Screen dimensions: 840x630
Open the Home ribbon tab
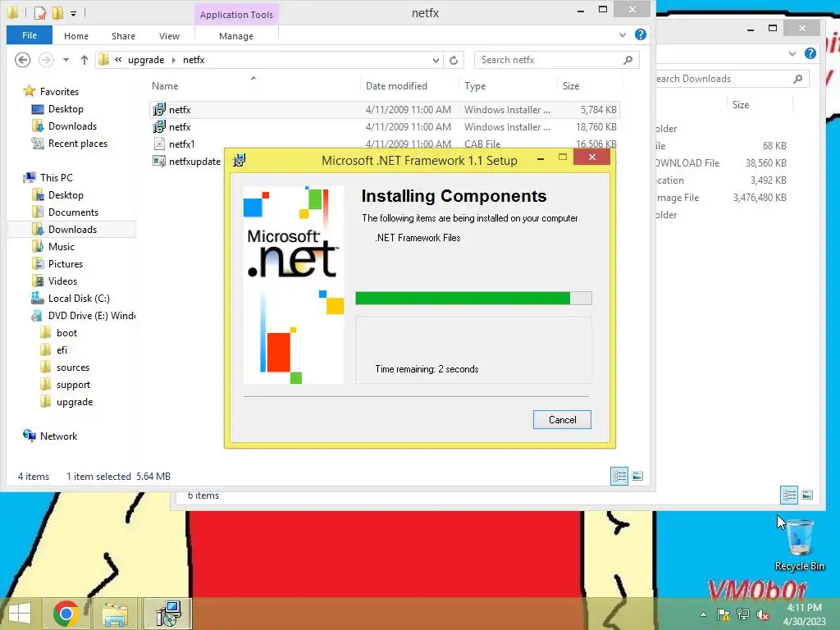coord(76,36)
